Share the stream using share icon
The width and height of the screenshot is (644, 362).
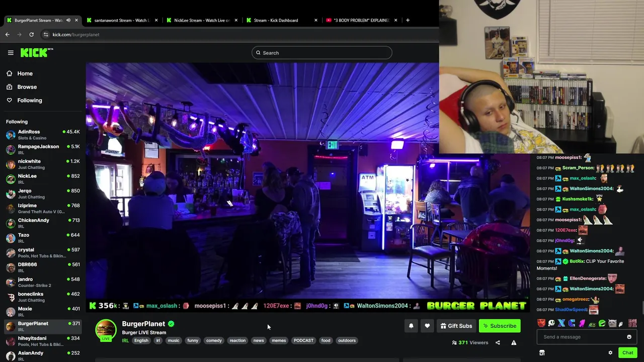click(498, 342)
